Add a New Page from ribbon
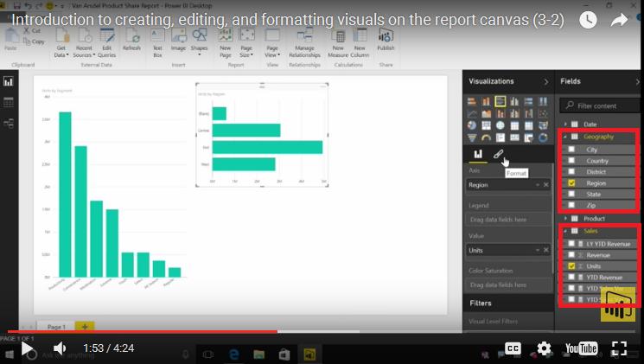This screenshot has width=644, height=364. tap(225, 42)
